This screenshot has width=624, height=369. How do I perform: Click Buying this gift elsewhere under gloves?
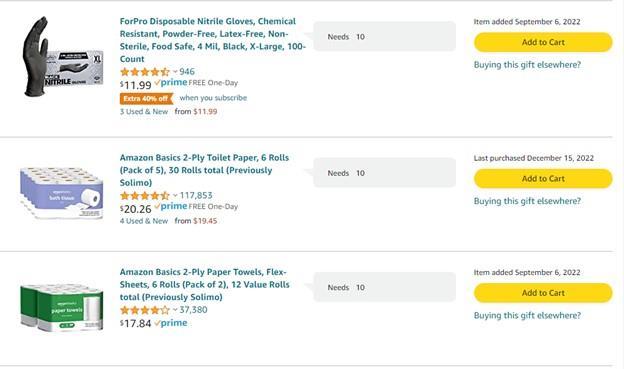[527, 64]
